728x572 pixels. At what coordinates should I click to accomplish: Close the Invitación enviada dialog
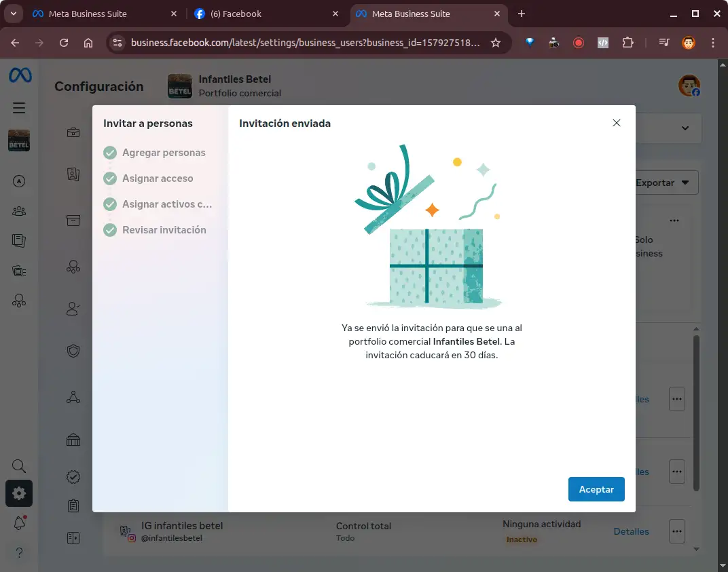616,123
